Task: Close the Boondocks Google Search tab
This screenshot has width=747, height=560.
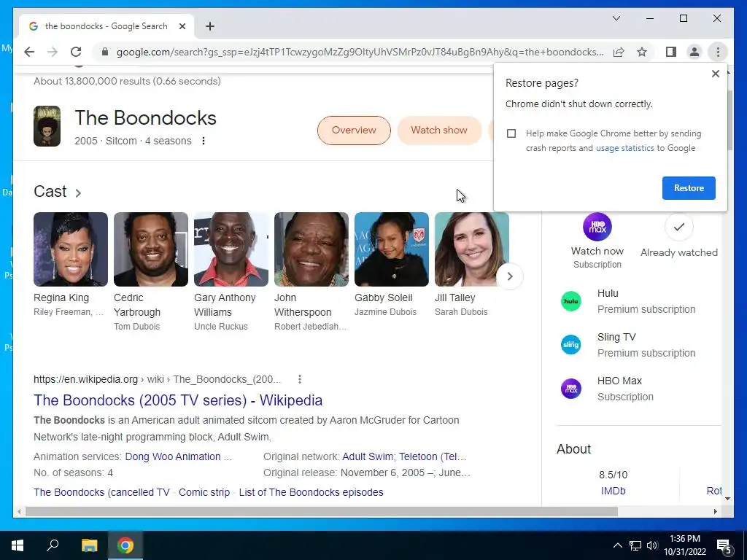Action: (x=182, y=26)
